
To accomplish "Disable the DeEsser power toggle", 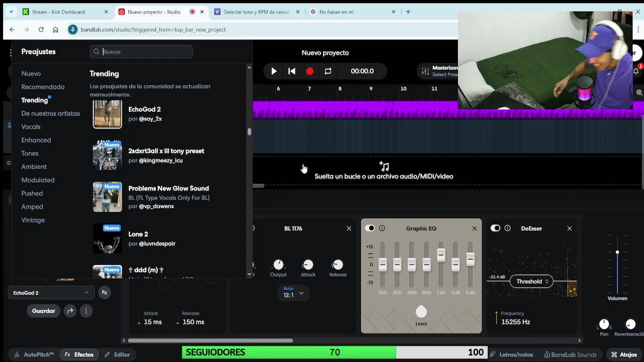I will click(495, 228).
